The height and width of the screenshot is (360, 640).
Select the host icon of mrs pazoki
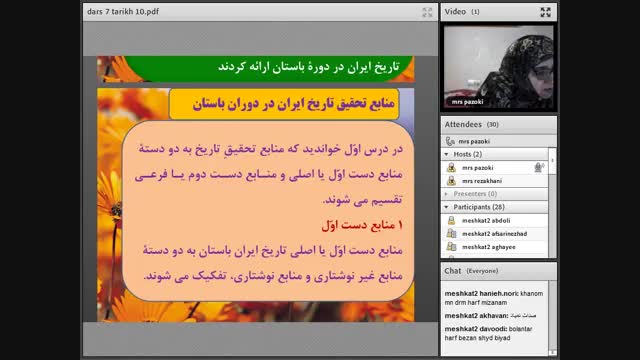click(451, 168)
